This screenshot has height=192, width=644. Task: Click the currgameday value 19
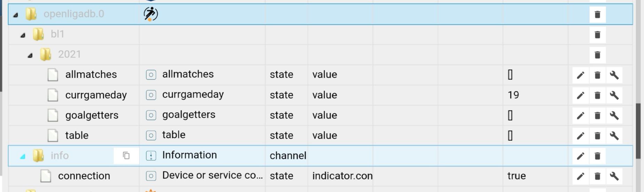pyautogui.click(x=513, y=95)
